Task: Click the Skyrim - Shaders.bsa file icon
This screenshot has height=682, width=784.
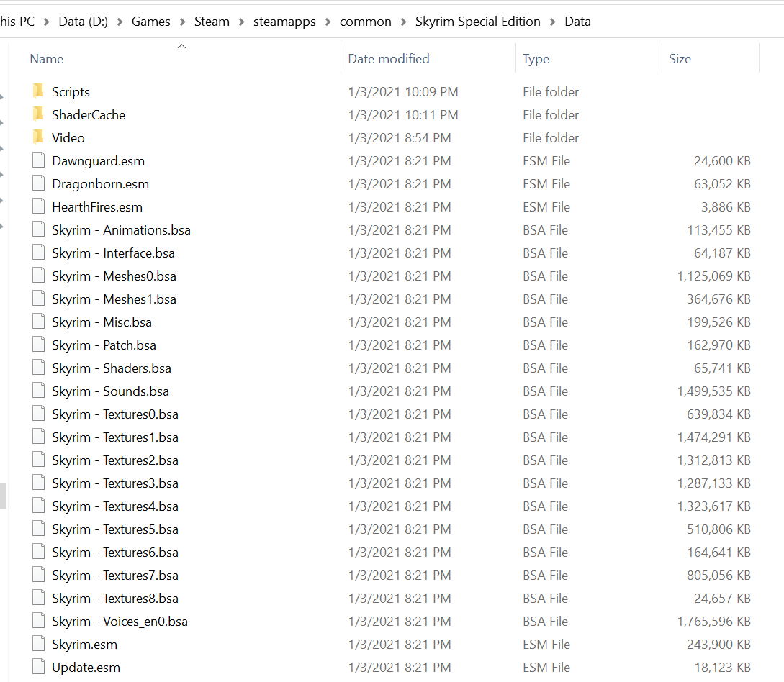Action: coord(38,367)
